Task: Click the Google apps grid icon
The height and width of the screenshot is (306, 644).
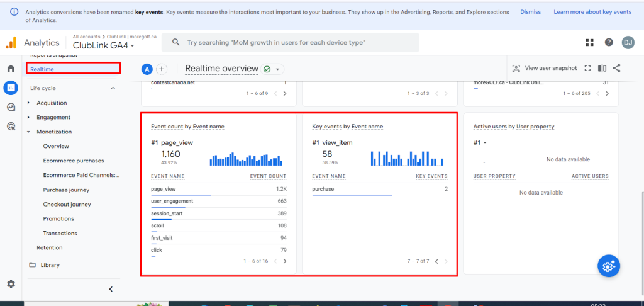Action: point(589,42)
